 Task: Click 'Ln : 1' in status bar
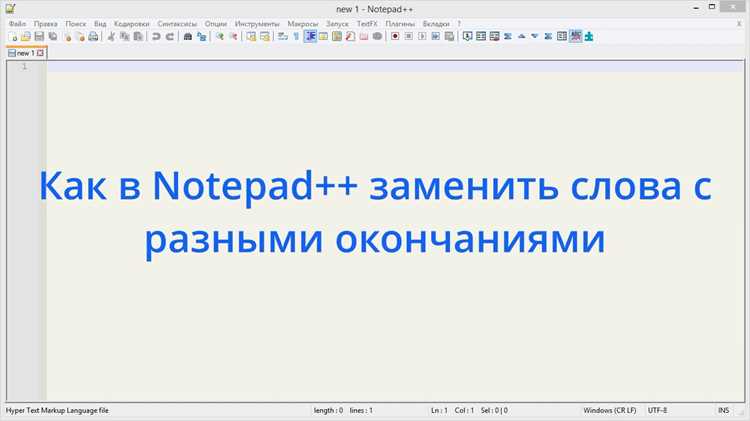point(439,410)
